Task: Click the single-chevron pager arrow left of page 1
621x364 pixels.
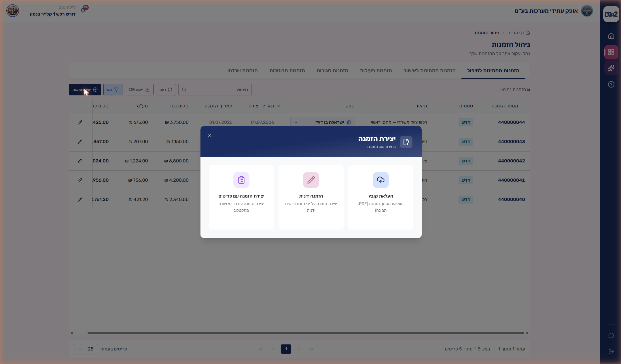Action: pos(273,349)
